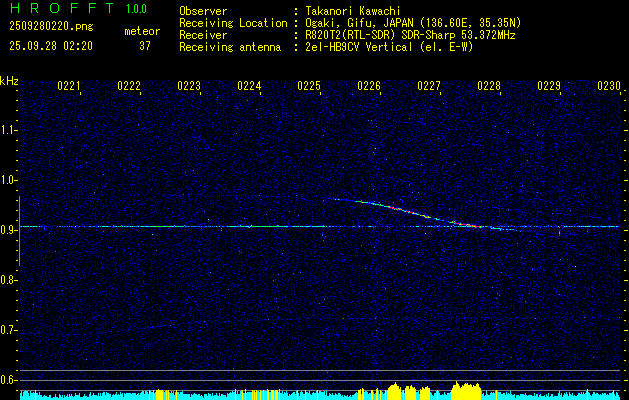Click the 1.0 frequency axis label

[x=9, y=179]
